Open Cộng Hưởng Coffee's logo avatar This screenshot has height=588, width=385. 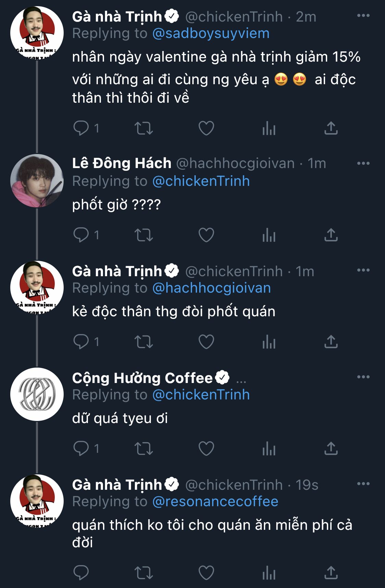[37, 394]
